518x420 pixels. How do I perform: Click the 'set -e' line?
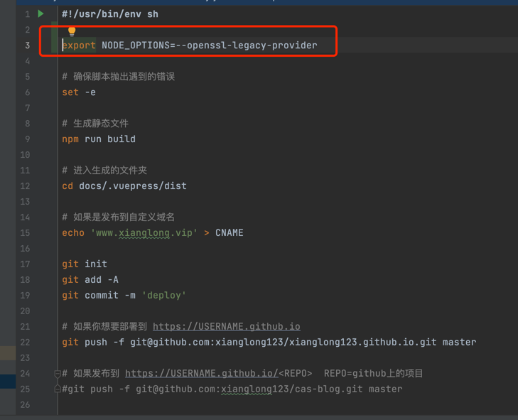78,92
